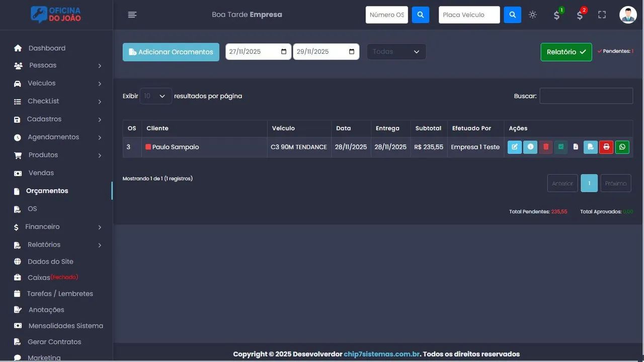Open Mensalidades Sistema menu item
This screenshot has width=644, height=362.
pos(66,326)
